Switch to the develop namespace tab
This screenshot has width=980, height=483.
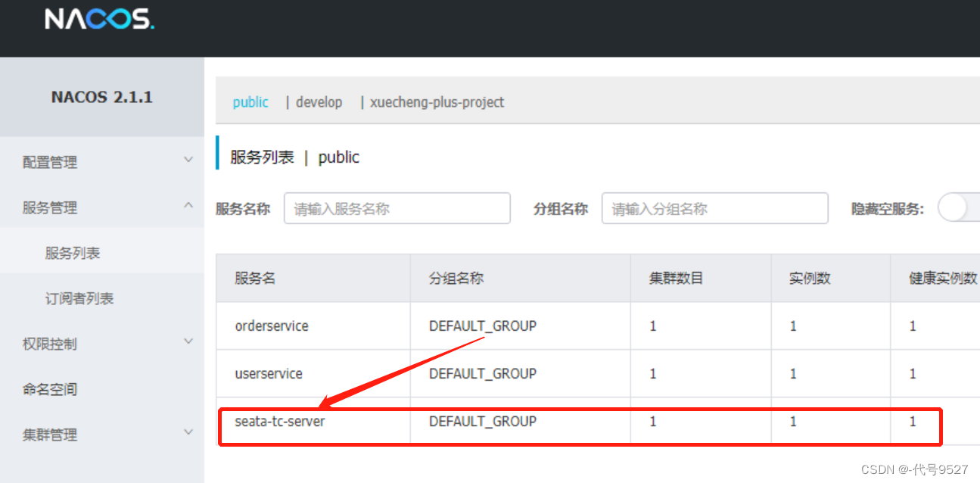[x=319, y=101]
